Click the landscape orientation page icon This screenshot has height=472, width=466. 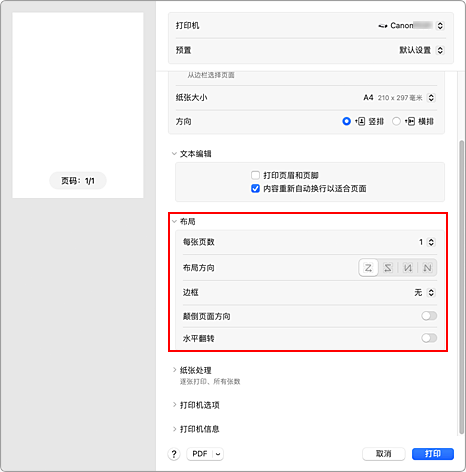point(410,121)
